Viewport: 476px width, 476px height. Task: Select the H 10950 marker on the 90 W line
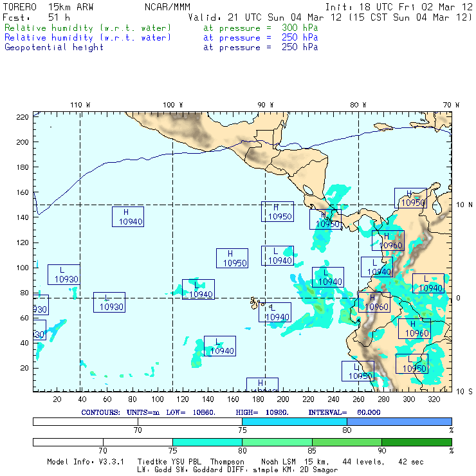(277, 212)
